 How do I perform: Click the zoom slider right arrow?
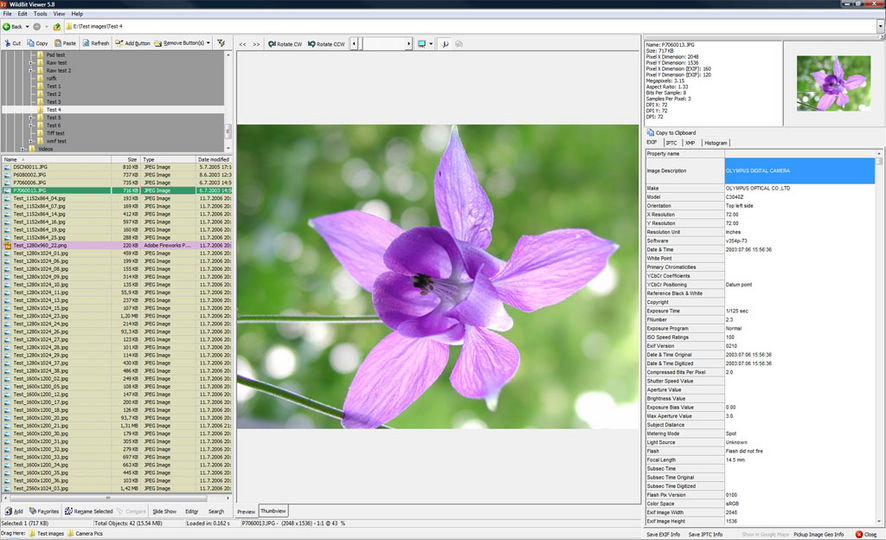pos(409,43)
